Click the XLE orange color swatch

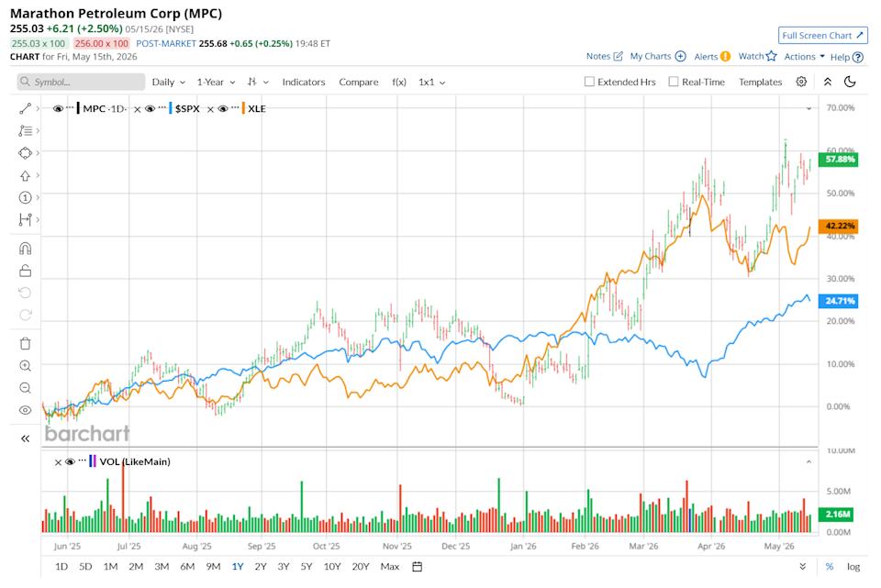[243, 108]
